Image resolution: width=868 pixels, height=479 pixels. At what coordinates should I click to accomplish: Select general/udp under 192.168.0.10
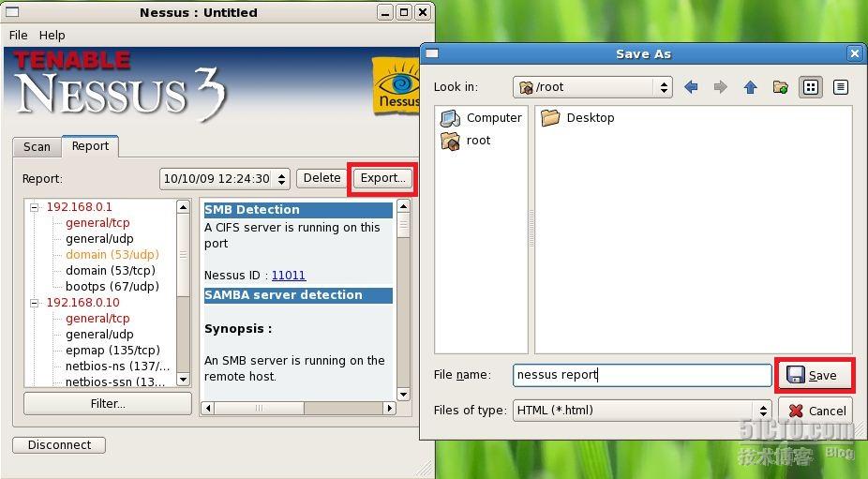99,335
